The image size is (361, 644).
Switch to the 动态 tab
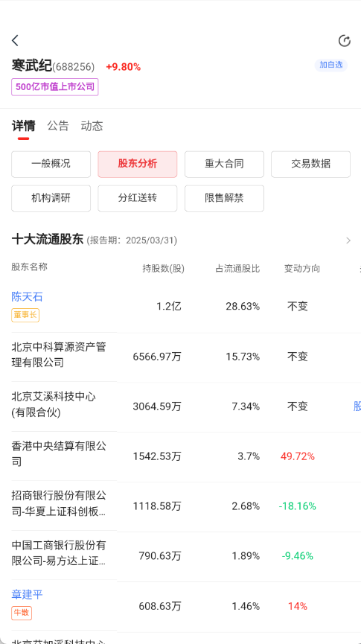coord(92,126)
